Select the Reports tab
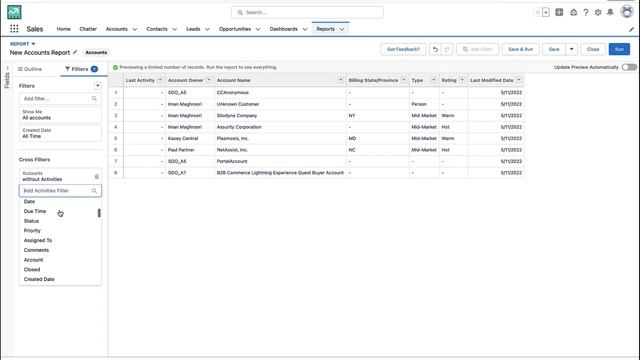 tap(325, 29)
